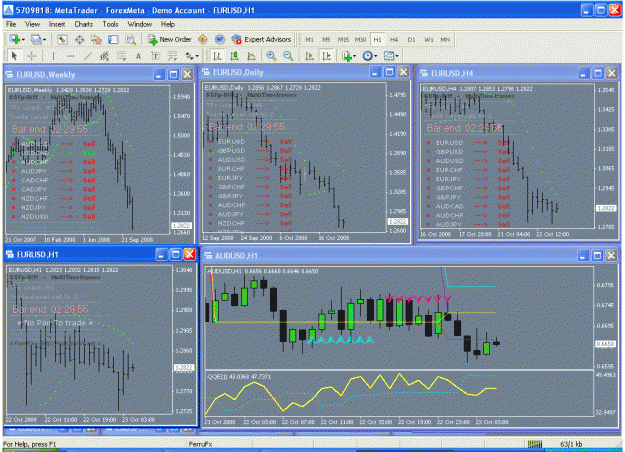Open the Market Watch panel icon
The width and height of the screenshot is (625, 452).
[62, 39]
